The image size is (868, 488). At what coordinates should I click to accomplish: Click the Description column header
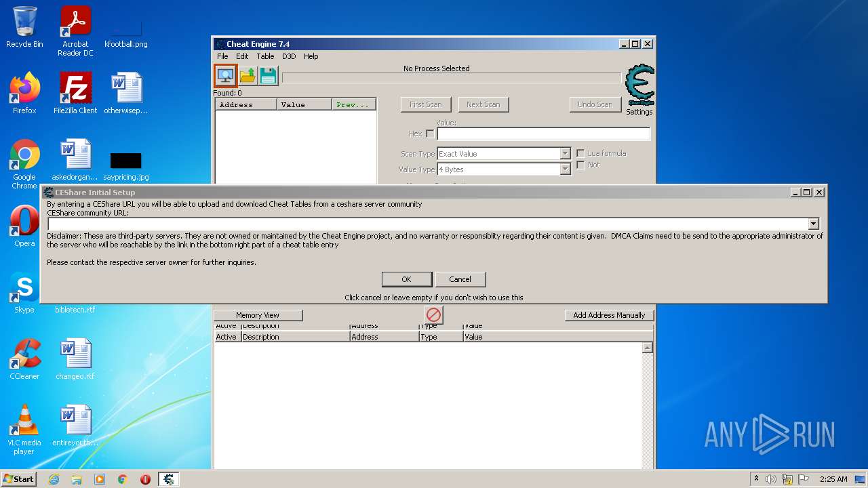[x=295, y=337]
